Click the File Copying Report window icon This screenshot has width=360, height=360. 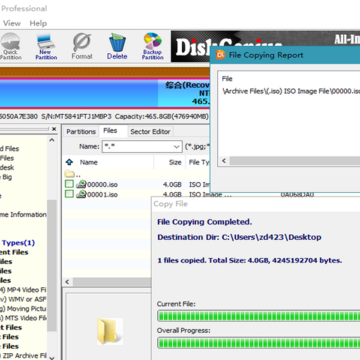(220, 55)
